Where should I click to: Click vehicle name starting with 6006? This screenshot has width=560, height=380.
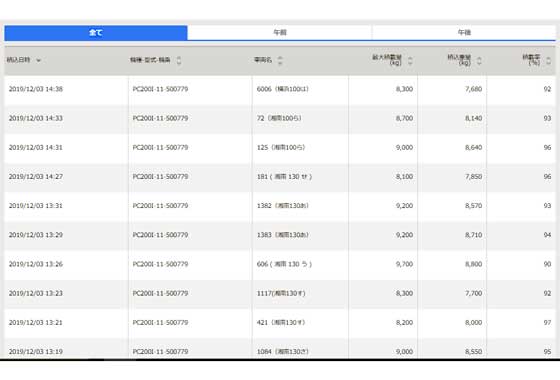(282, 89)
